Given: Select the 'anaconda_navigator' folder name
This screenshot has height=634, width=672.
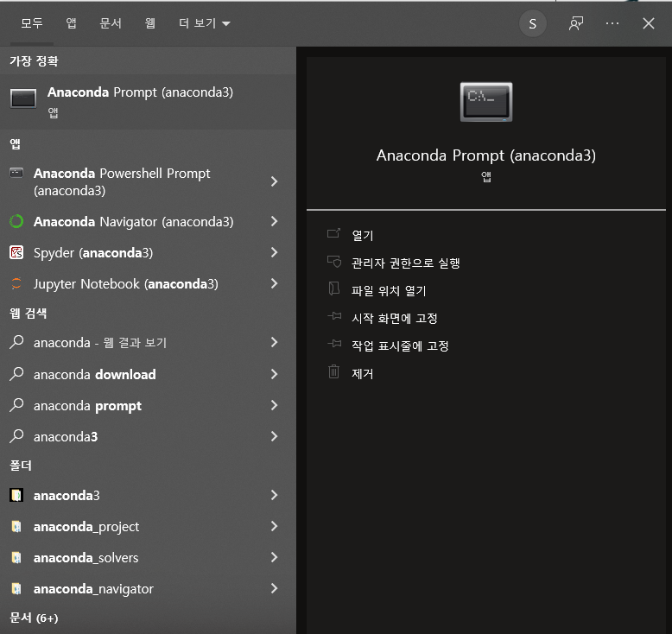Looking at the screenshot, I should (x=93, y=589).
